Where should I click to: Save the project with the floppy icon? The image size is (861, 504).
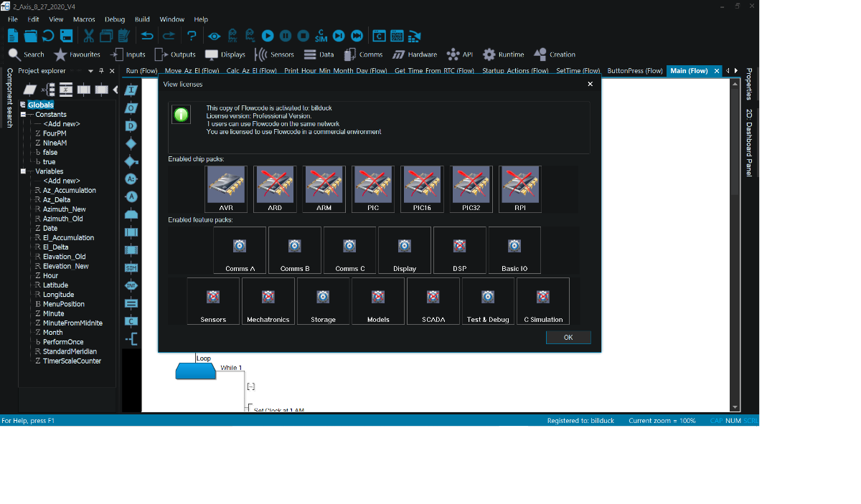[66, 36]
